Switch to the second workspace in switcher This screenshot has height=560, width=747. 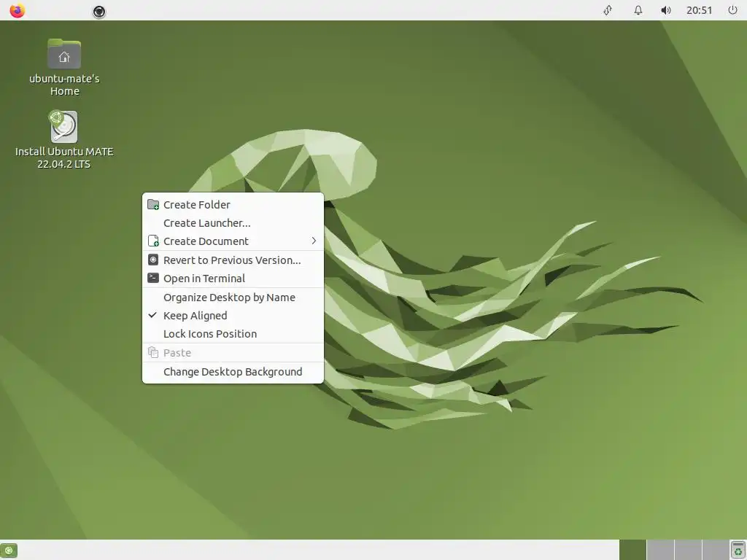[x=660, y=550]
